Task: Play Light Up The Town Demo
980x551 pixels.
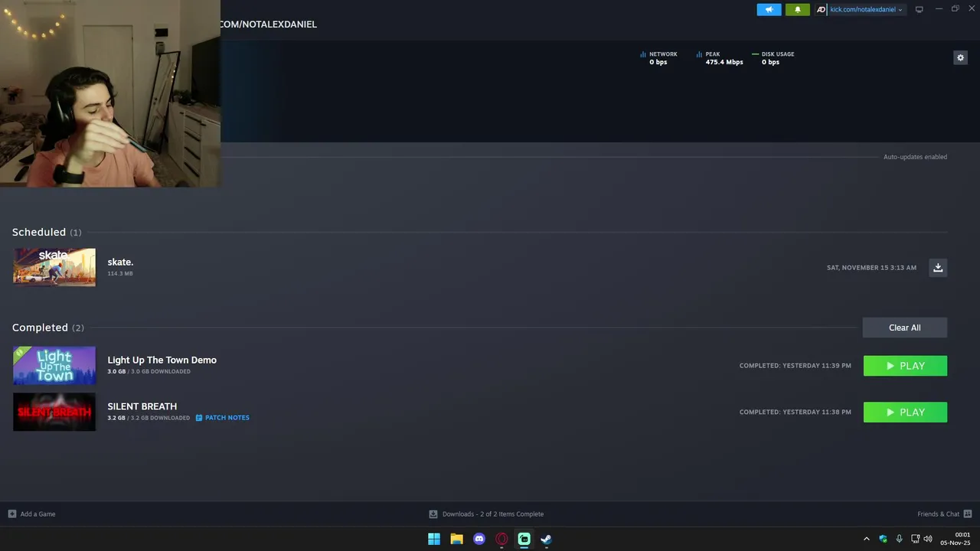Action: pos(905,366)
